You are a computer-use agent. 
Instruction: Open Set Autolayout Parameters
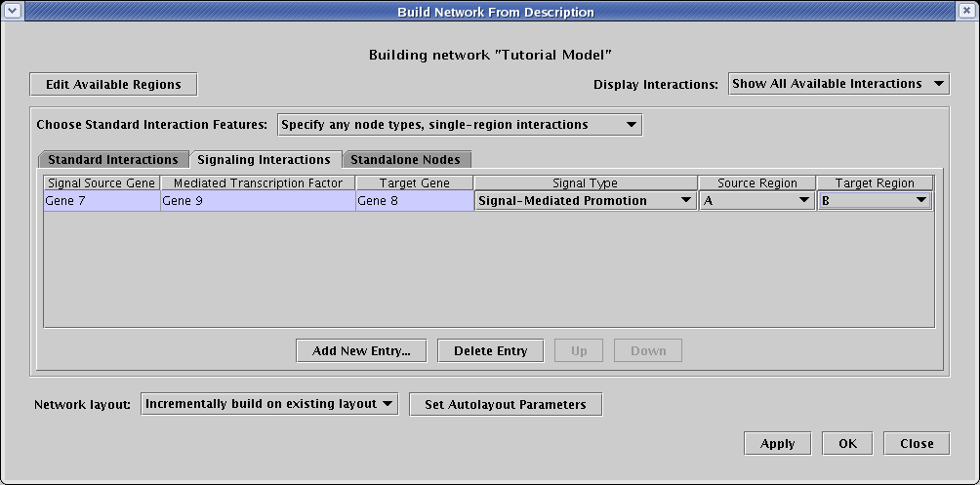tap(506, 405)
